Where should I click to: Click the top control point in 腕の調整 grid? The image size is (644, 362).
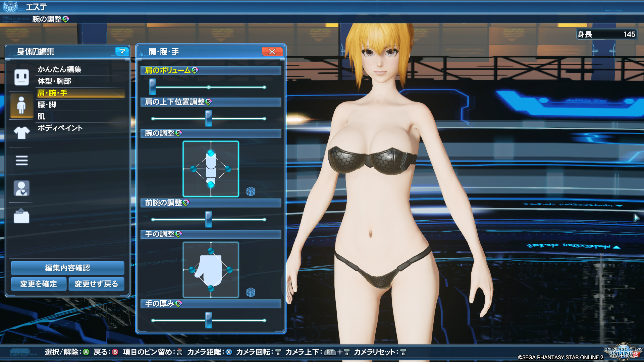[211, 153]
